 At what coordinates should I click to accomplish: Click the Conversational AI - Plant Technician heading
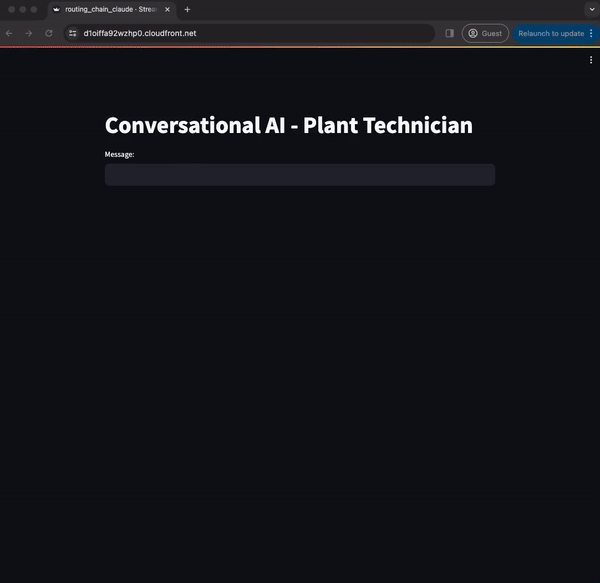coord(289,125)
